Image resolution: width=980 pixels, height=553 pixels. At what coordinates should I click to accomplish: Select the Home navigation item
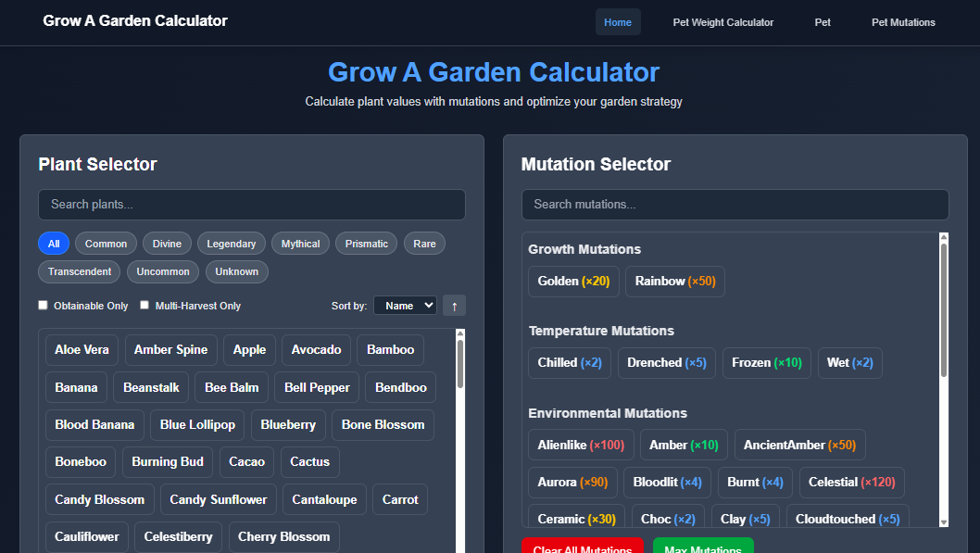point(617,21)
